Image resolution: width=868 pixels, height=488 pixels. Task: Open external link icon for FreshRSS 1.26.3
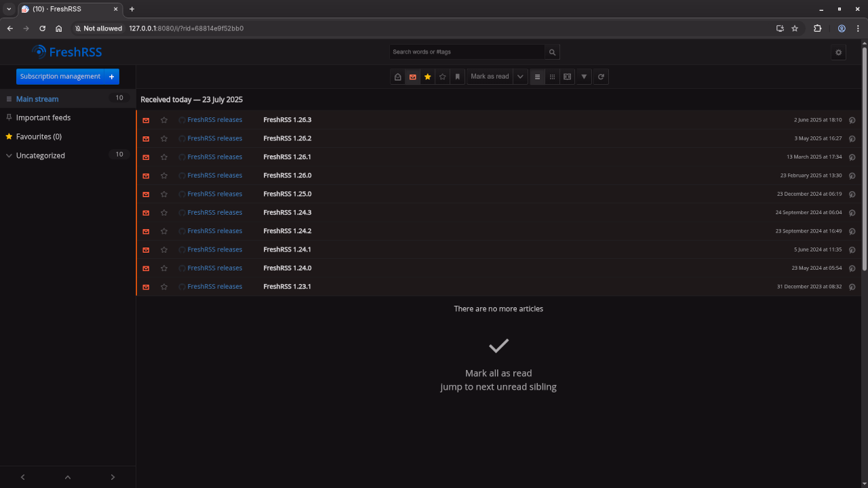point(852,120)
